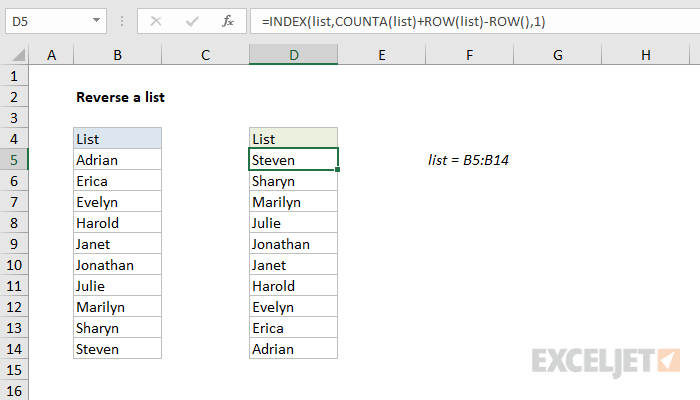The image size is (700, 400).
Task: Click the 'list = B5:B14' note cell
Action: click(468, 160)
